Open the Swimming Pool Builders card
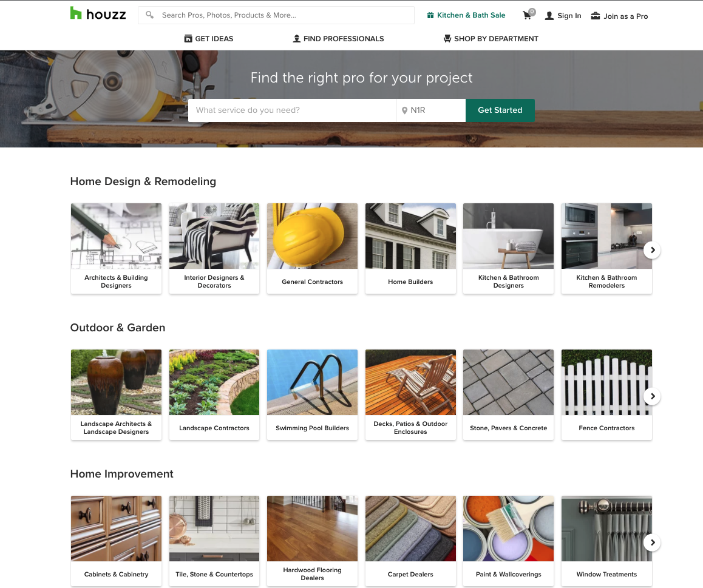 tap(312, 394)
